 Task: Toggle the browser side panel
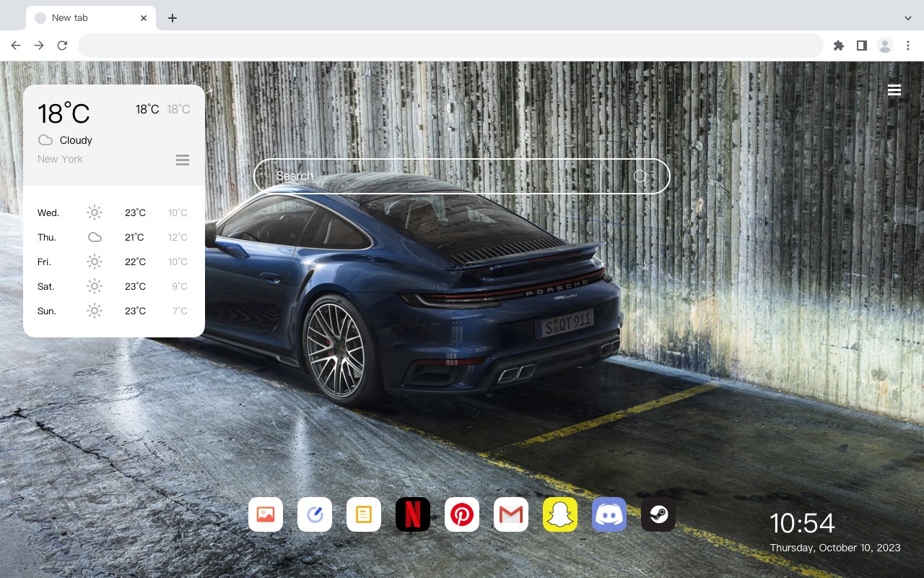click(861, 46)
